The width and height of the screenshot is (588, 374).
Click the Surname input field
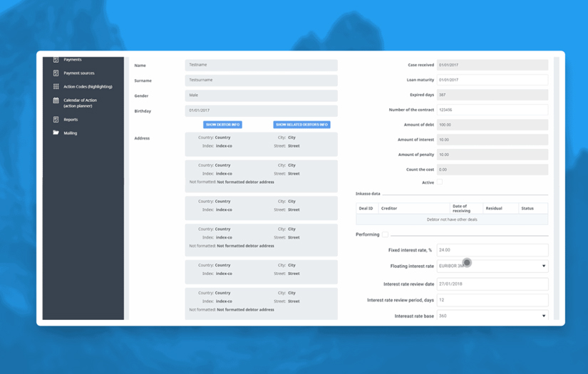(261, 80)
